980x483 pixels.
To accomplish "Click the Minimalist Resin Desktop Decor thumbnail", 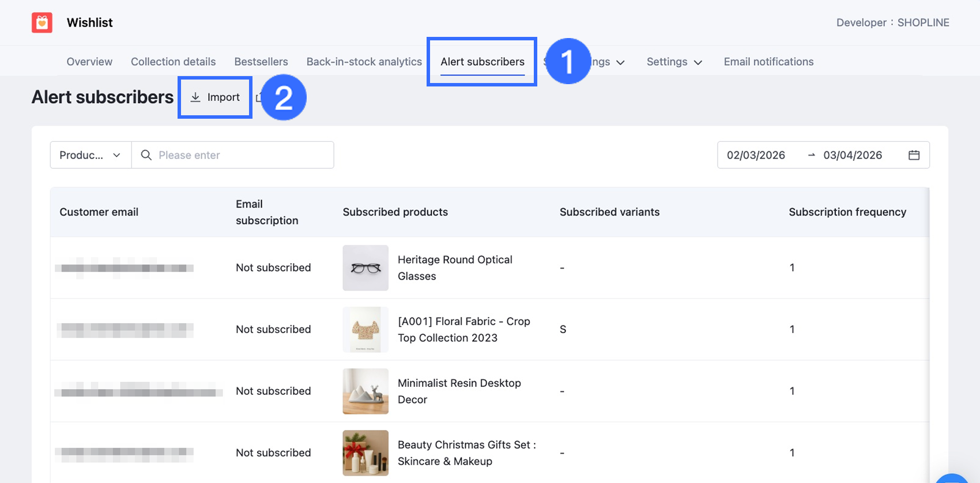I will [365, 391].
